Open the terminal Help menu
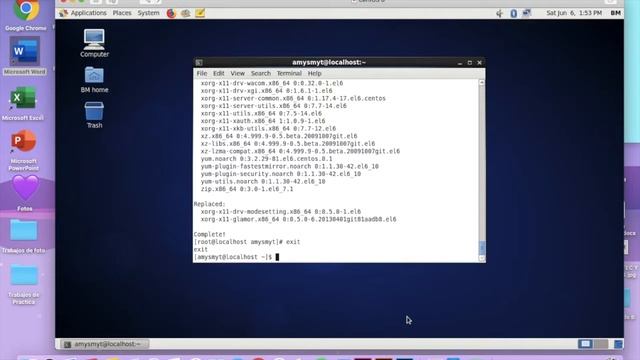This screenshot has width=640, height=360. click(x=314, y=73)
